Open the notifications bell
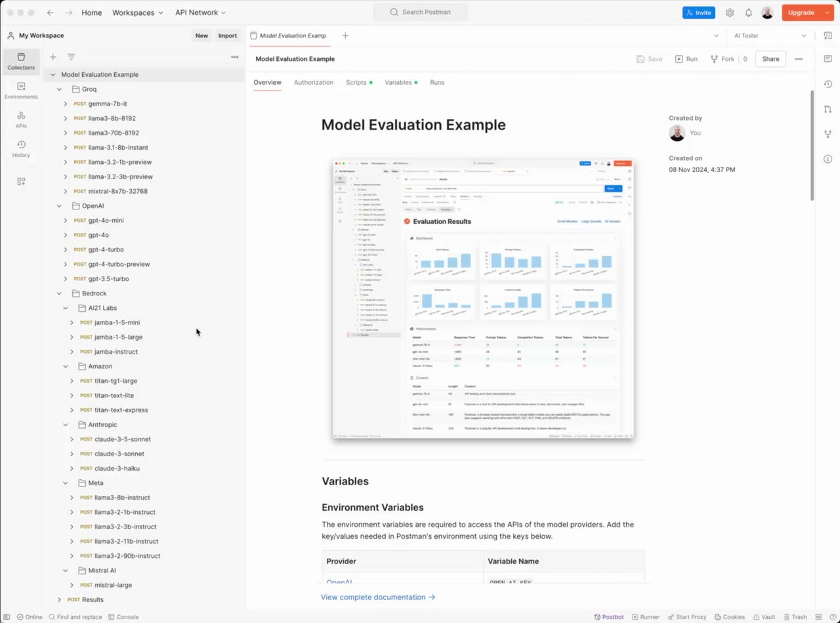 click(748, 12)
